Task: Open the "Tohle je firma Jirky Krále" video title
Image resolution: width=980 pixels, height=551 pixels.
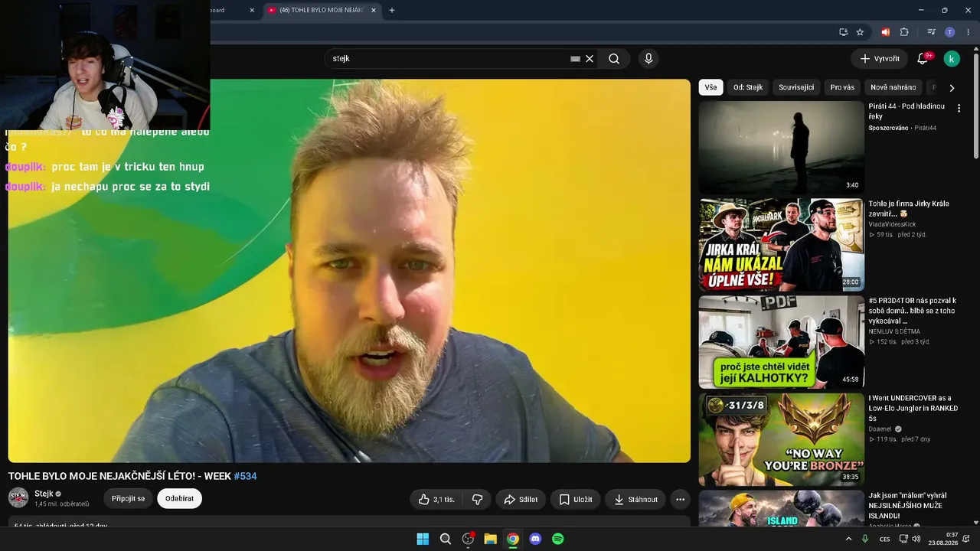Action: pyautogui.click(x=909, y=209)
